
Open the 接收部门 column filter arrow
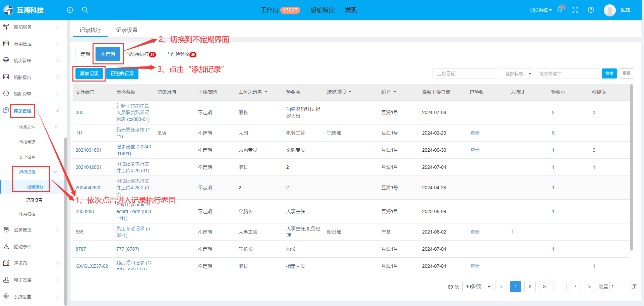(x=350, y=92)
